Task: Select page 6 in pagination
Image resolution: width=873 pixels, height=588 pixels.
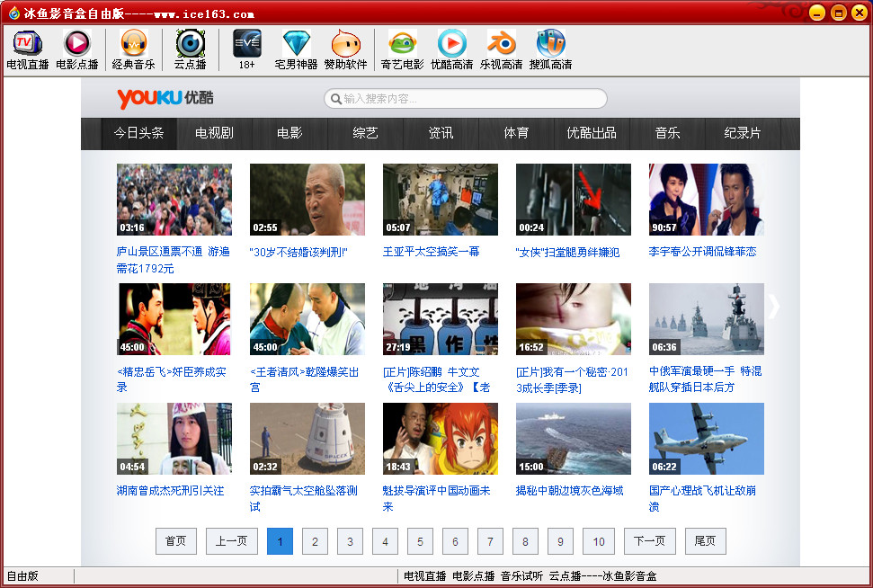Action: (x=456, y=541)
